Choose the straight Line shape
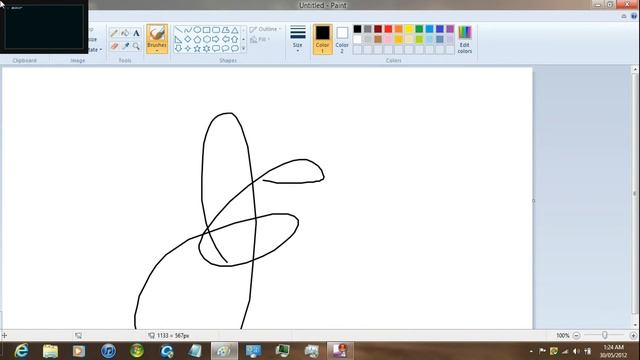This screenshot has width=640, height=360. click(x=178, y=30)
